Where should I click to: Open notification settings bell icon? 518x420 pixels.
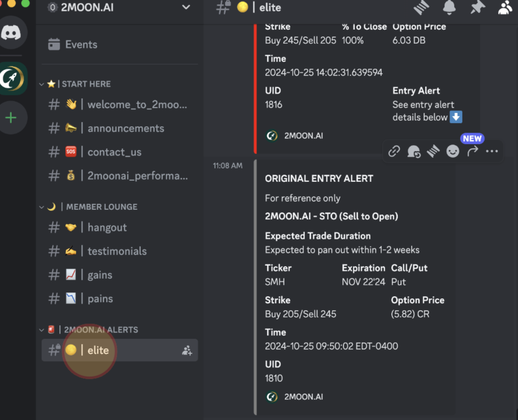tap(449, 8)
